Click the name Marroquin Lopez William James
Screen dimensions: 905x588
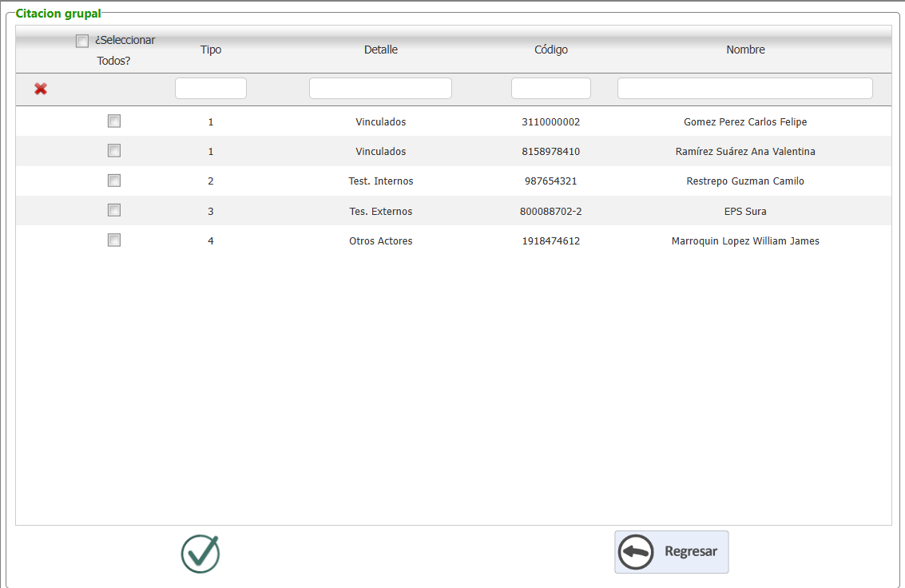(x=745, y=241)
